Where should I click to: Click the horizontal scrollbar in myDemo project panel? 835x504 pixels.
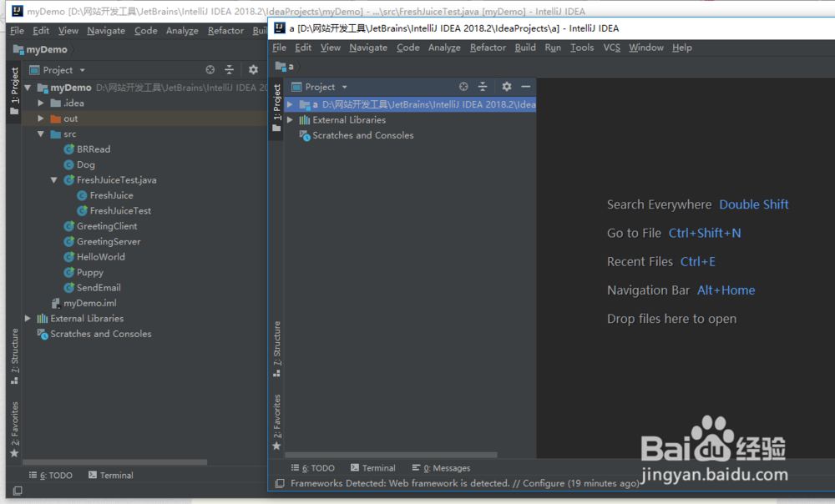click(x=114, y=462)
